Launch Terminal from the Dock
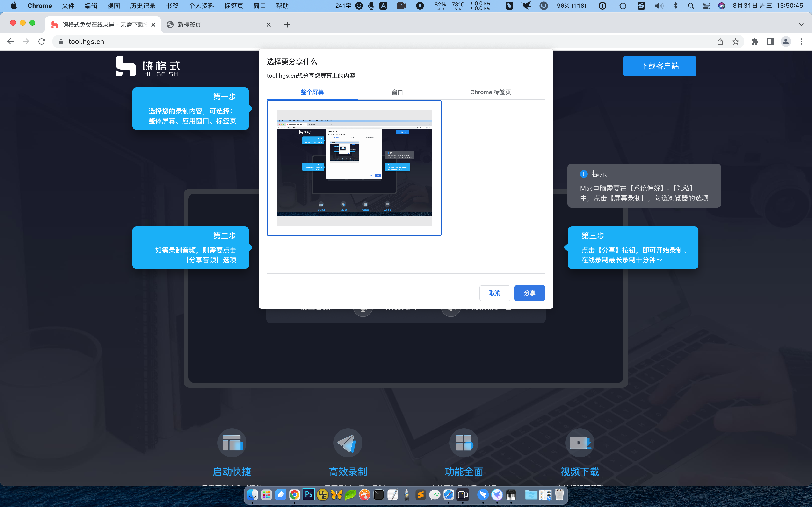 coord(378,495)
